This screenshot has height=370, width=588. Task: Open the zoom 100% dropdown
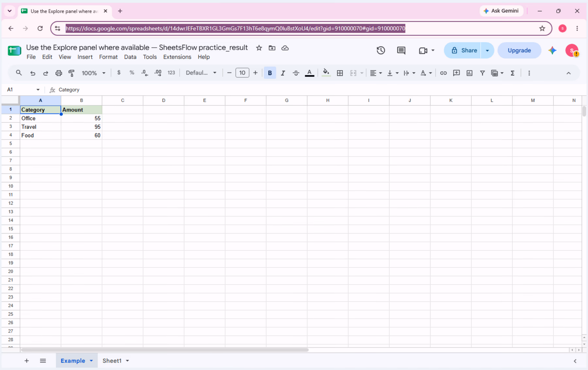(93, 73)
